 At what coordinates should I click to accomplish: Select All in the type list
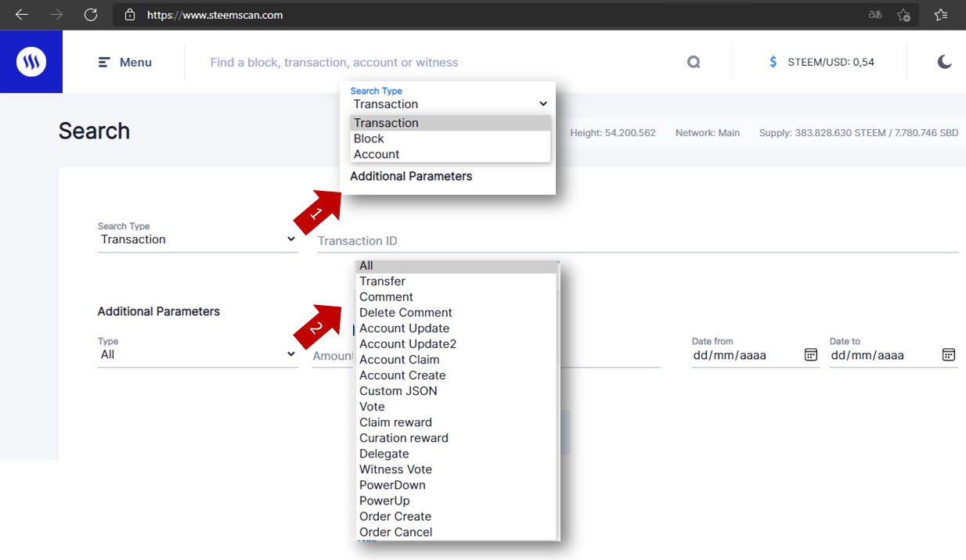(456, 266)
